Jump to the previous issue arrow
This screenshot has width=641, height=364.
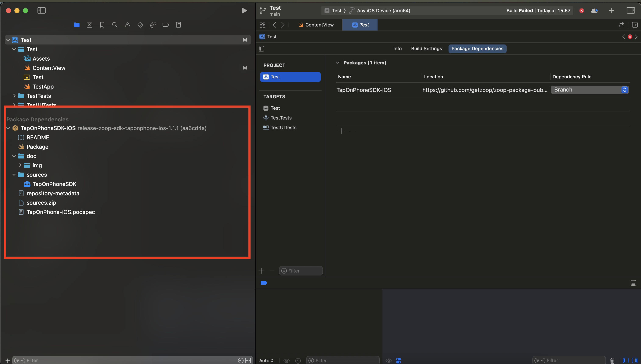pyautogui.click(x=623, y=37)
